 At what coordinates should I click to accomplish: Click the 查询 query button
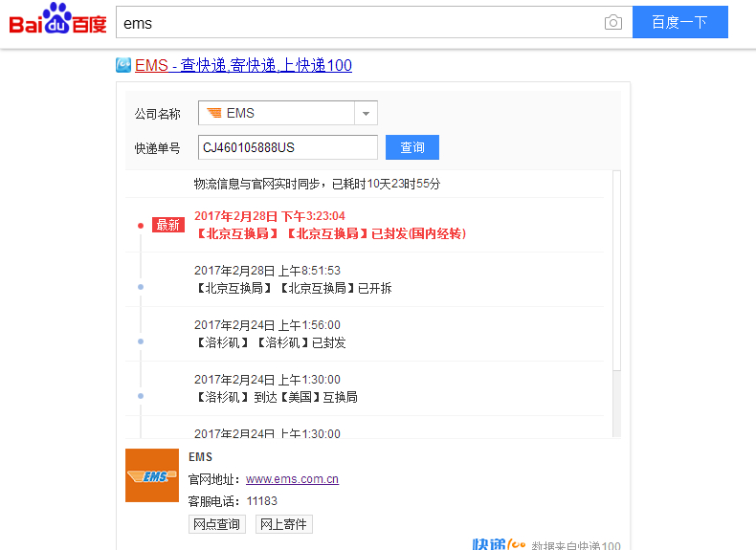[412, 147]
